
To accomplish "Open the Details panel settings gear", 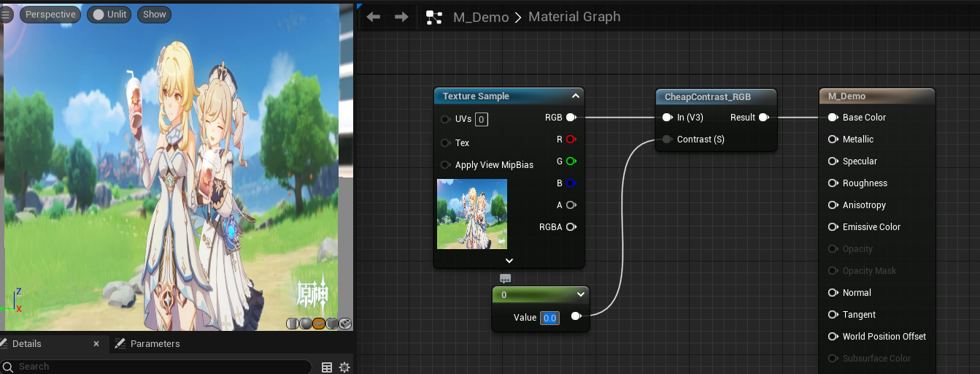I will (x=344, y=367).
